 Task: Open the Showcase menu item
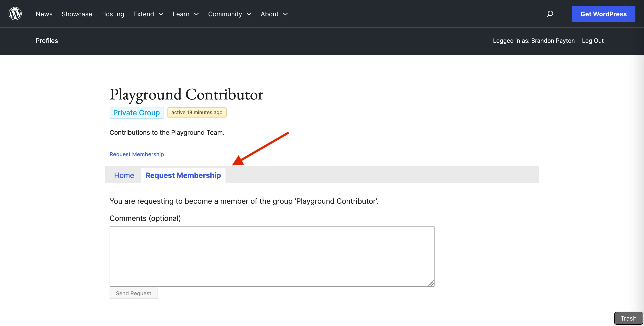tap(77, 14)
